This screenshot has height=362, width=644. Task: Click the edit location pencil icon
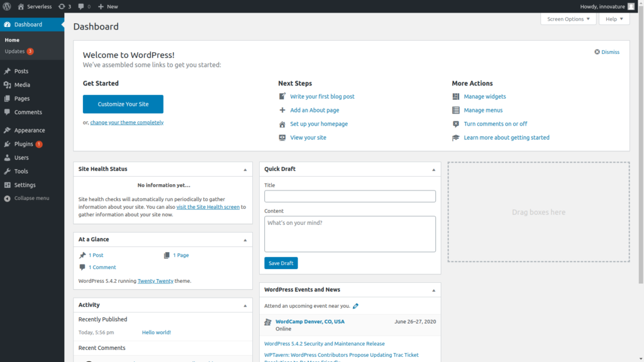tap(356, 306)
